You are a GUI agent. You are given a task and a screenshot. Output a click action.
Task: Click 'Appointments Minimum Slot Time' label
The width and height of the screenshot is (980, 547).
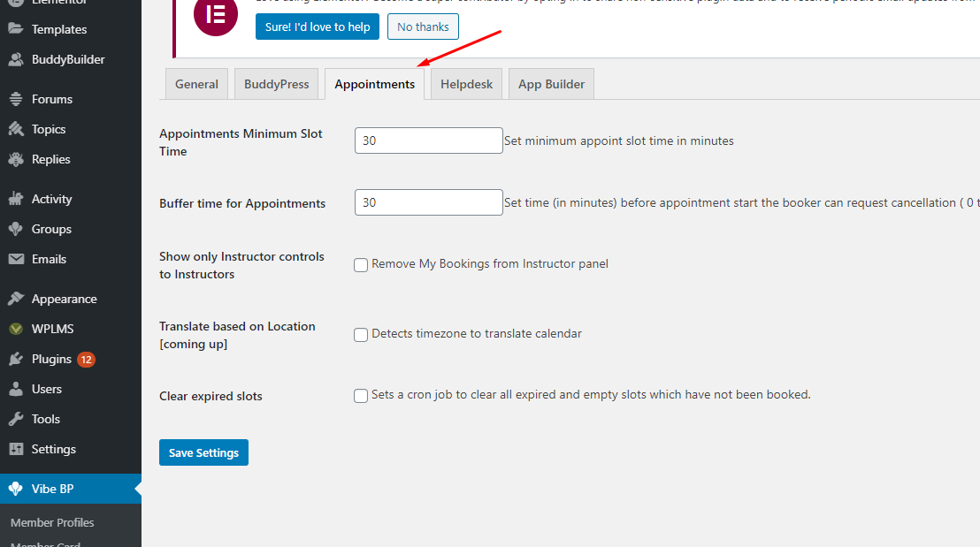coord(241,142)
